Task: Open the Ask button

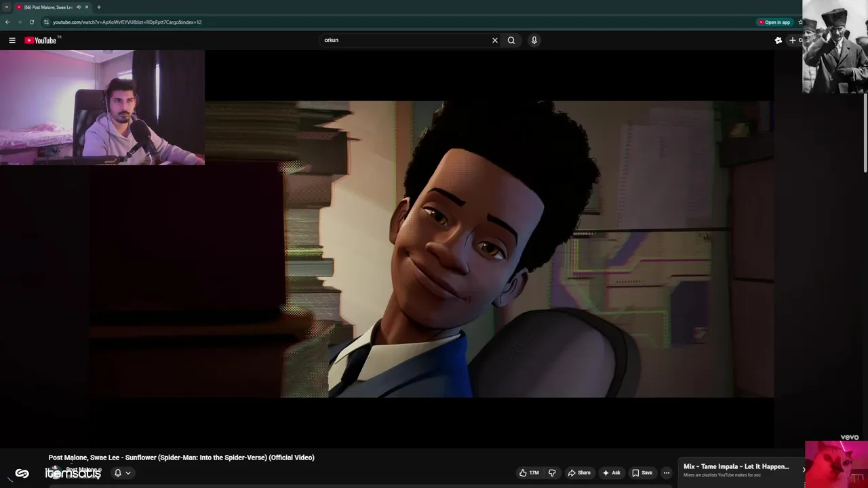Action: coord(611,472)
